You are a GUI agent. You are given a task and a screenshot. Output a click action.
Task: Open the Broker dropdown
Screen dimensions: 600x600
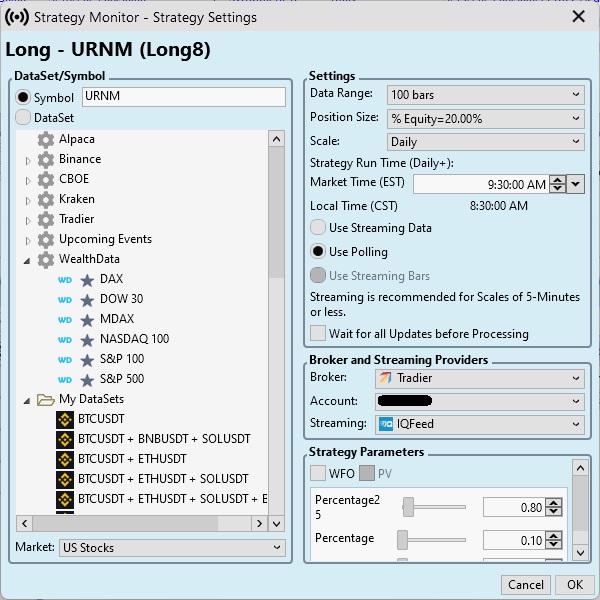(x=480, y=378)
